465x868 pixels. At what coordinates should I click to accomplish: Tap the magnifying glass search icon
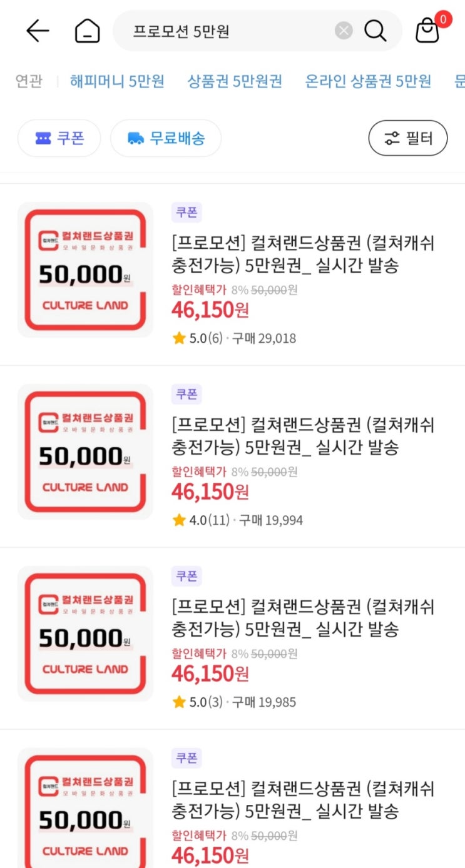[375, 31]
